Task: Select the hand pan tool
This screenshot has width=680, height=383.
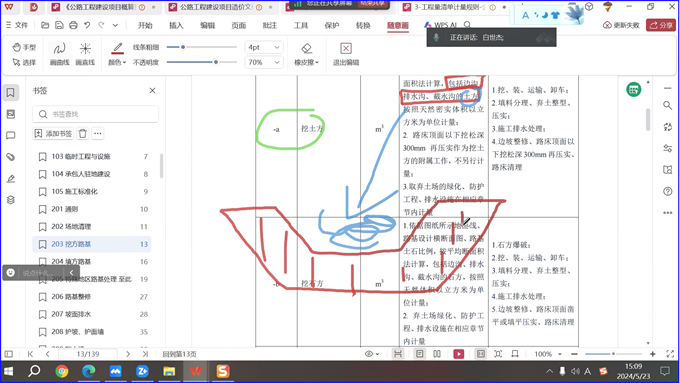Action: click(x=24, y=47)
